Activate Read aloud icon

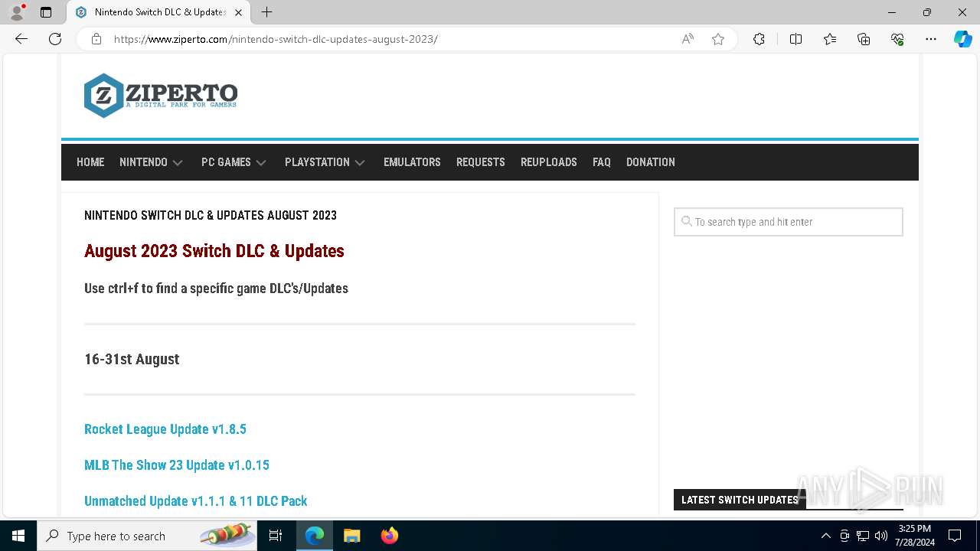click(688, 39)
